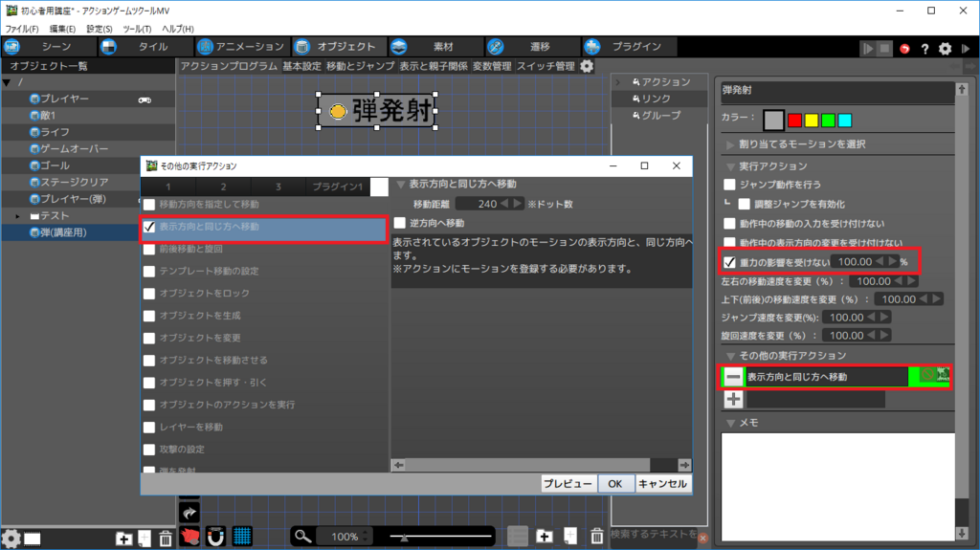This screenshot has height=550, width=980.
Task: Open settings gear in top right bar
Action: tap(945, 49)
